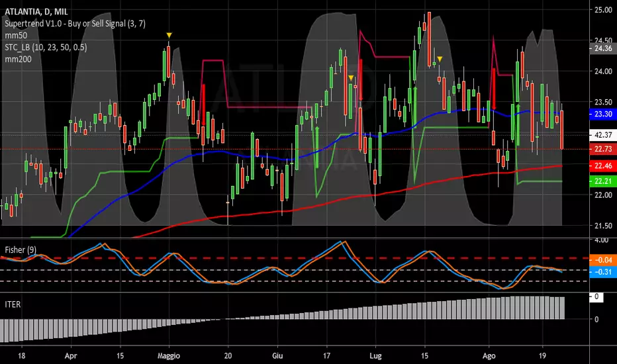This screenshot has width=617, height=364.
Task: Select the STC_LB (10, 23, 50, 0.5) label
Action: (46, 47)
